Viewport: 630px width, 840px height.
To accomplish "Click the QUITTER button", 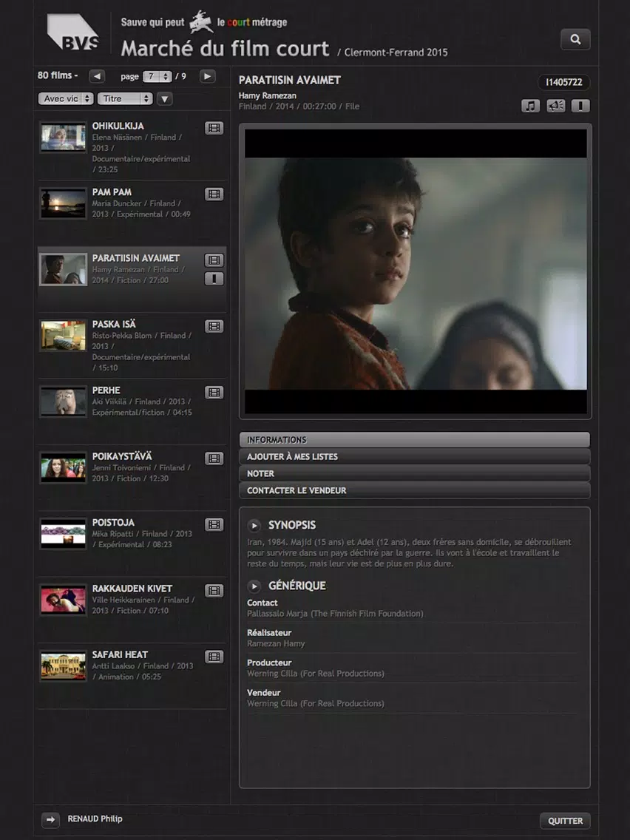I will [565, 821].
